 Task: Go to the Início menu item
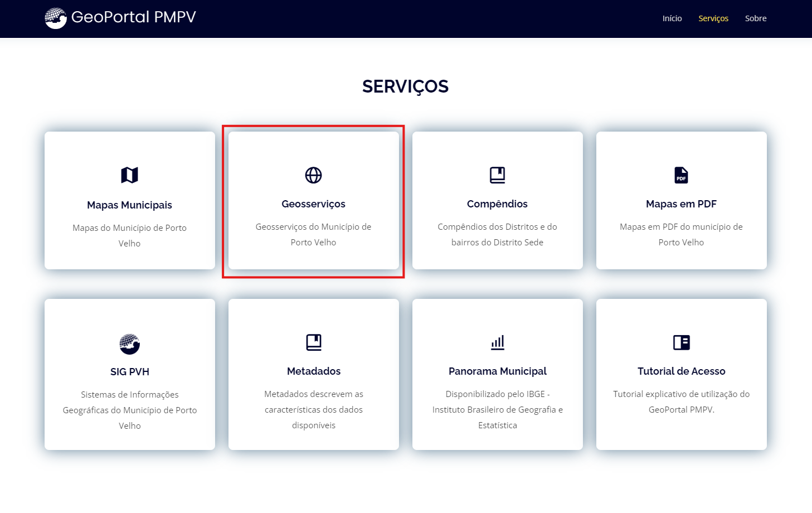(x=672, y=18)
